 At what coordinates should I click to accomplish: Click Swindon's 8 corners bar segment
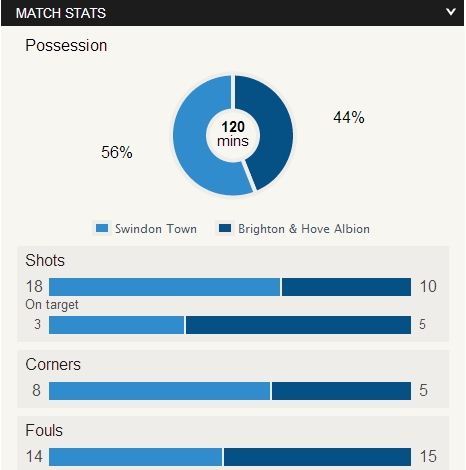tap(159, 391)
